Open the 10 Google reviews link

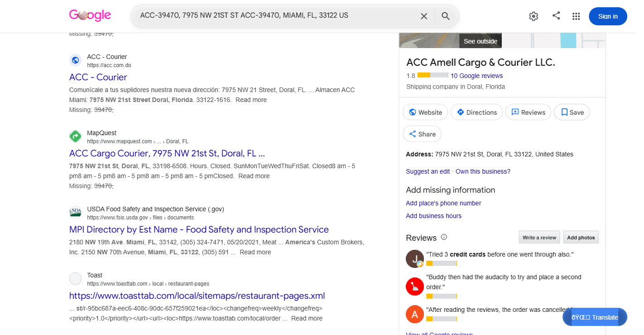476,76
